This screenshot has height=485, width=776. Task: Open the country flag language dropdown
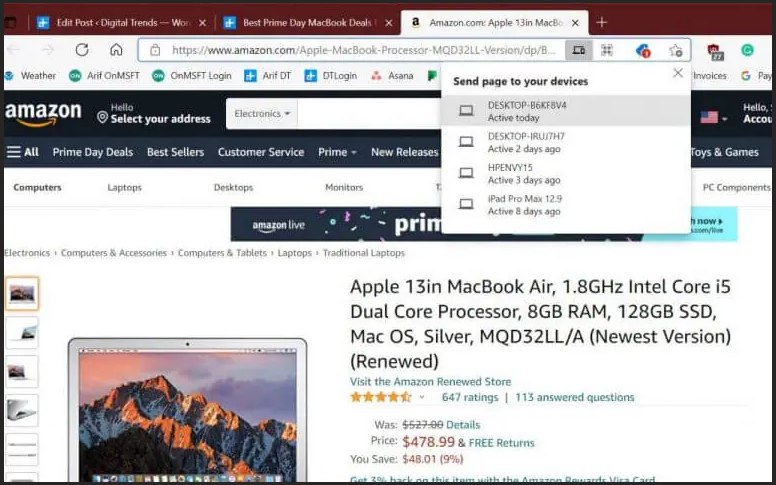714,117
